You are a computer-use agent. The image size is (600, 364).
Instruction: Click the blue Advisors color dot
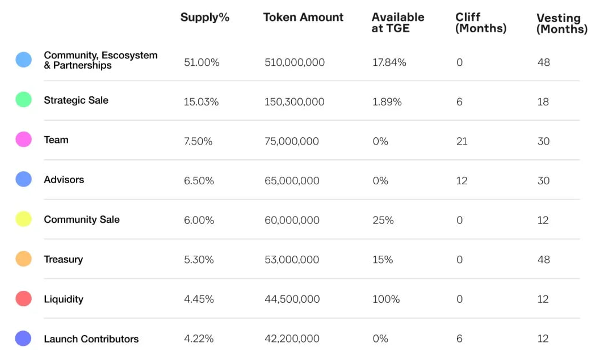click(x=23, y=179)
